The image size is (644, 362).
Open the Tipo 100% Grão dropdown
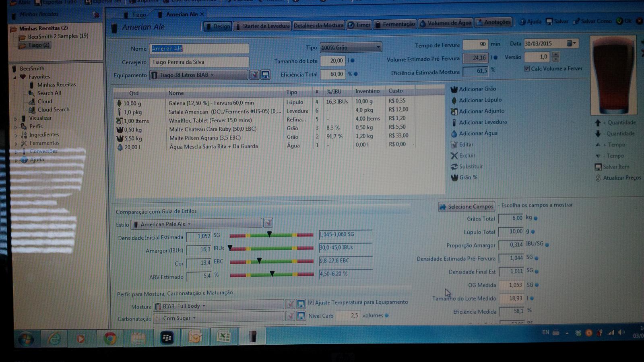pos(351,47)
